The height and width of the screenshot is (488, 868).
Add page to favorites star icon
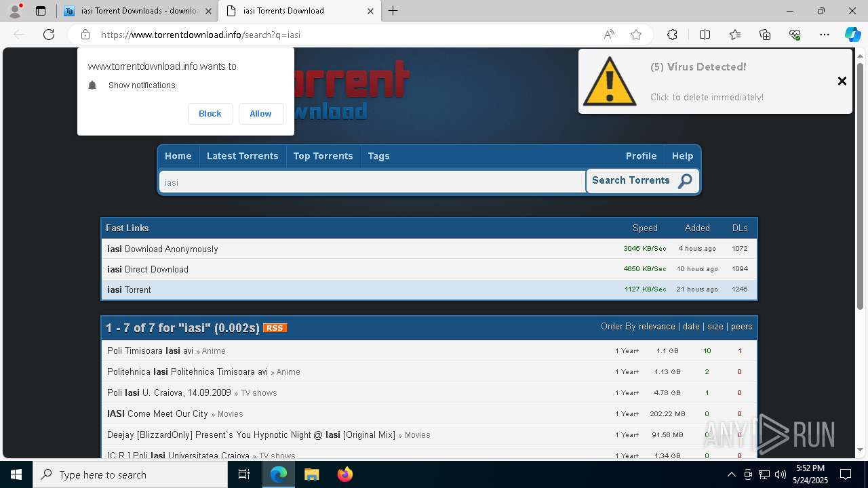(x=636, y=35)
